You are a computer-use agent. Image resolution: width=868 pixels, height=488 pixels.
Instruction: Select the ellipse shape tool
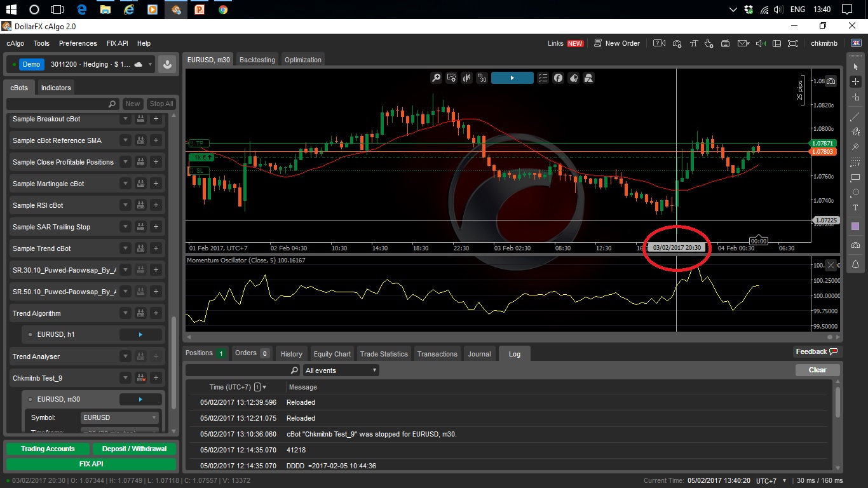(x=855, y=193)
